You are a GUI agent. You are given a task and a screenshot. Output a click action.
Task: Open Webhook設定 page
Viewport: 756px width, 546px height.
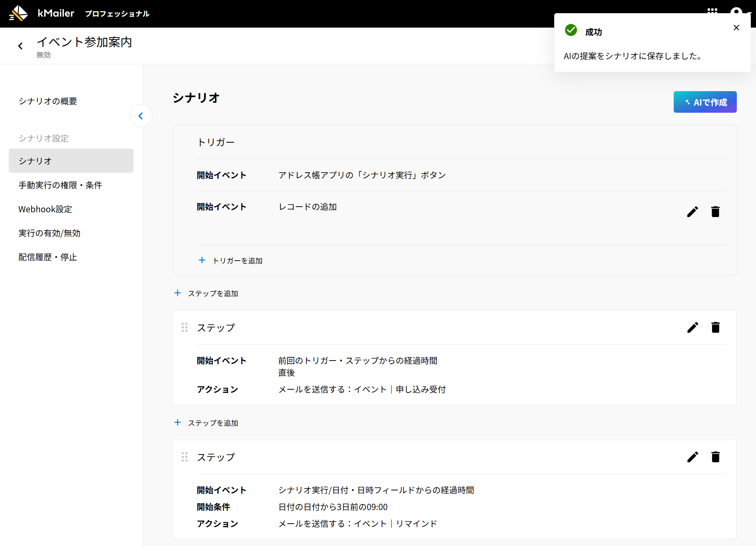[x=46, y=209]
